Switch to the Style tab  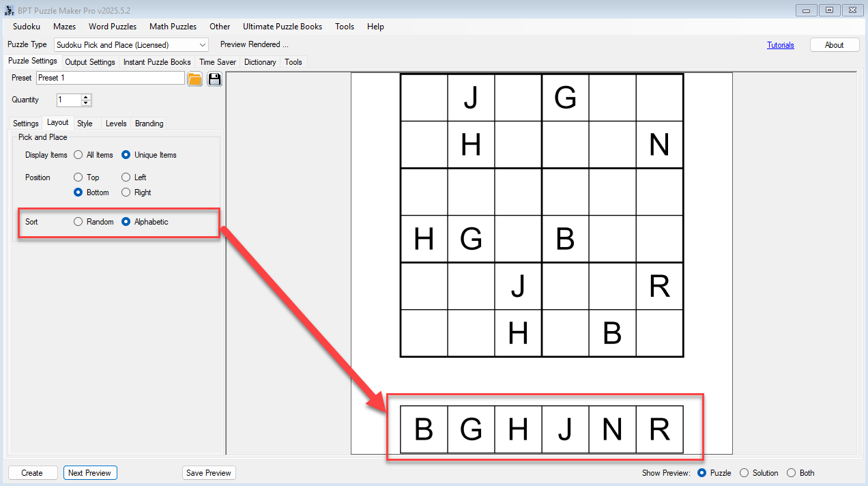tap(85, 123)
